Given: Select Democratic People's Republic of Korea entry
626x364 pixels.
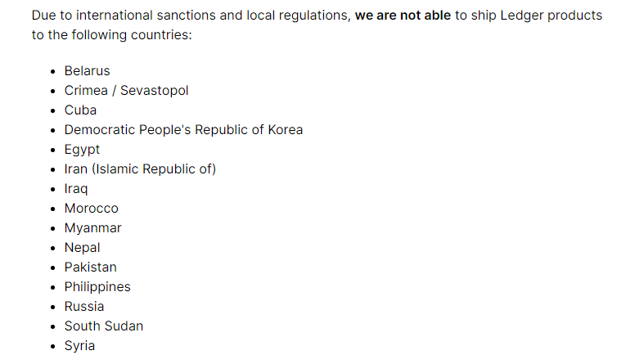Looking at the screenshot, I should click(183, 130).
